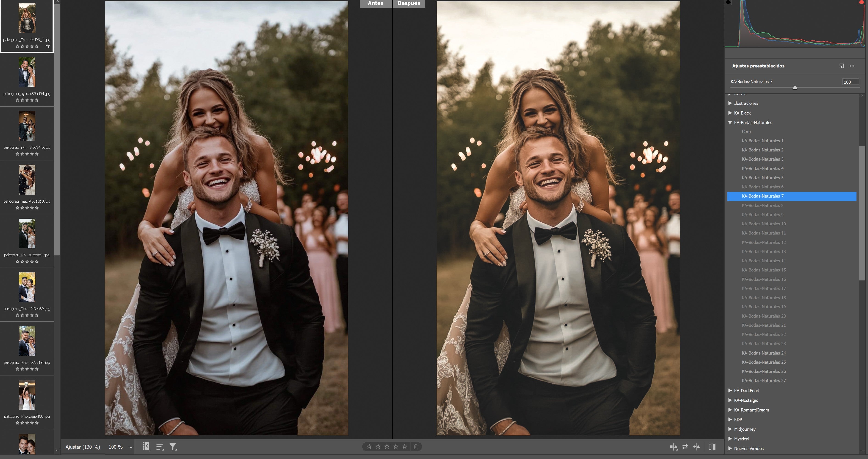Viewport: 868px width, 459px height.
Task: Click the Cero preset entry
Action: 746,132
